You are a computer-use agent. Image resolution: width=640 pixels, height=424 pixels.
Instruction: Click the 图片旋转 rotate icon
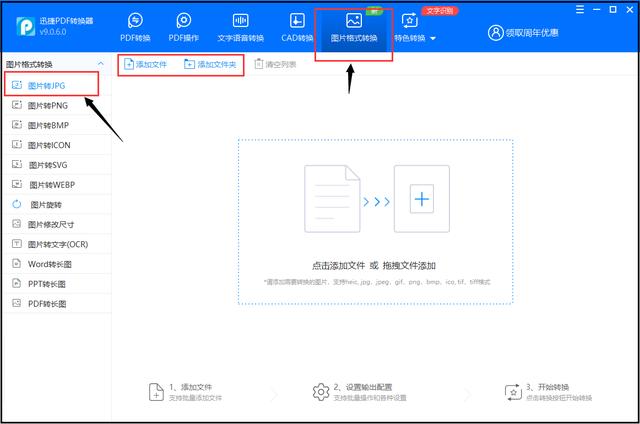(x=17, y=204)
